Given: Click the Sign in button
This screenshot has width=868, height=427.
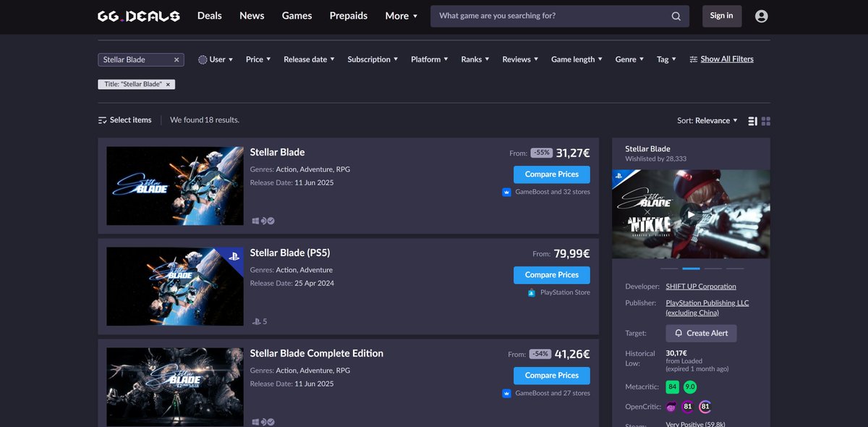Looking at the screenshot, I should click(722, 16).
